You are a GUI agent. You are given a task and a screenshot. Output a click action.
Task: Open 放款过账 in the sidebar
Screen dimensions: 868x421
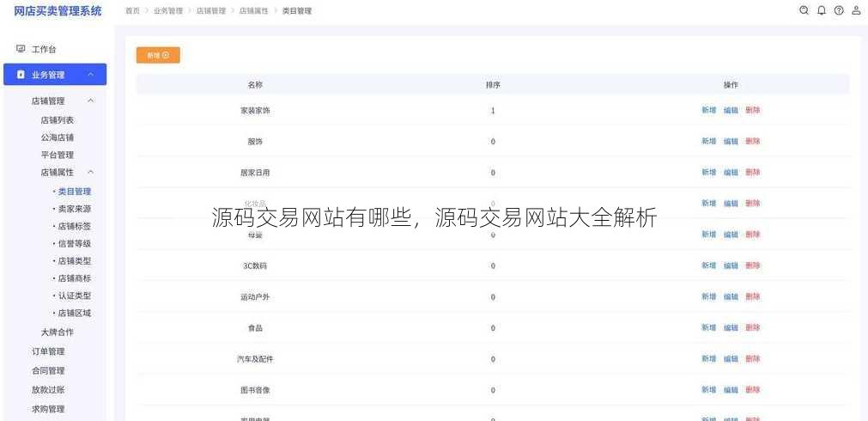[x=48, y=390]
